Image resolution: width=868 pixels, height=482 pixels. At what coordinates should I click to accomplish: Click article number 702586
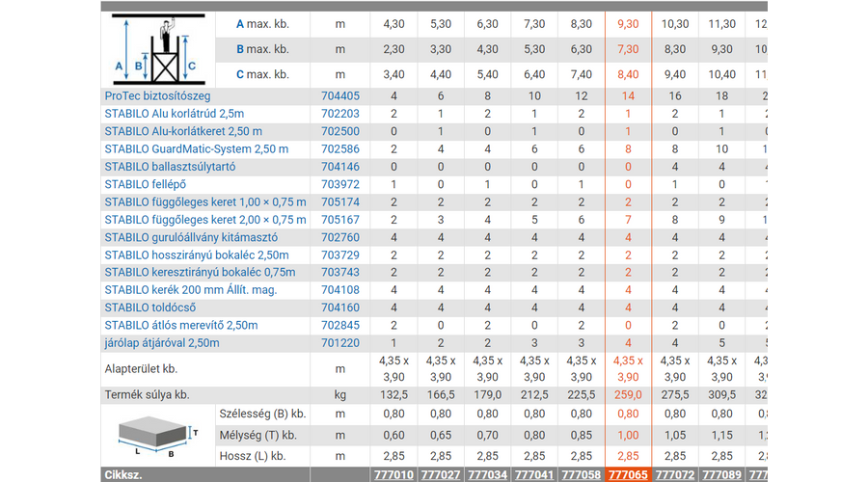tap(339, 149)
